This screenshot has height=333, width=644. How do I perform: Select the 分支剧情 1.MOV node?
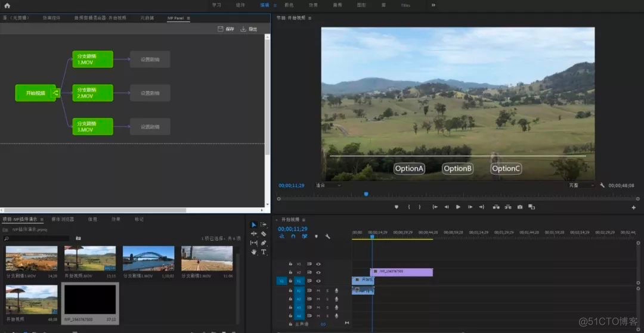coord(92,60)
